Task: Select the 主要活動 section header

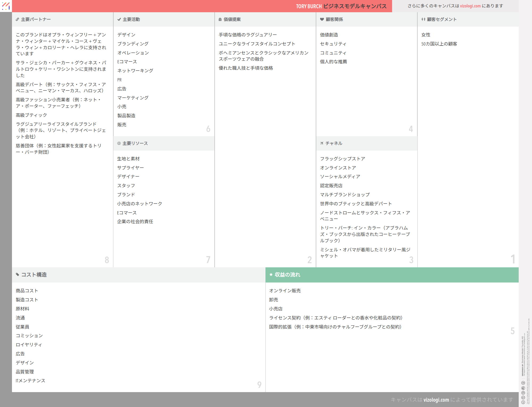Action: click(x=131, y=19)
